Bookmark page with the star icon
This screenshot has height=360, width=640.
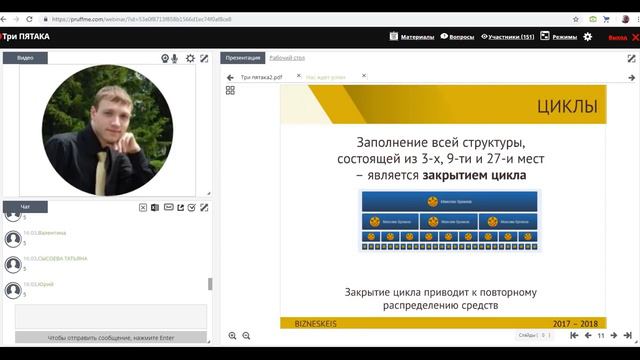[x=576, y=19]
